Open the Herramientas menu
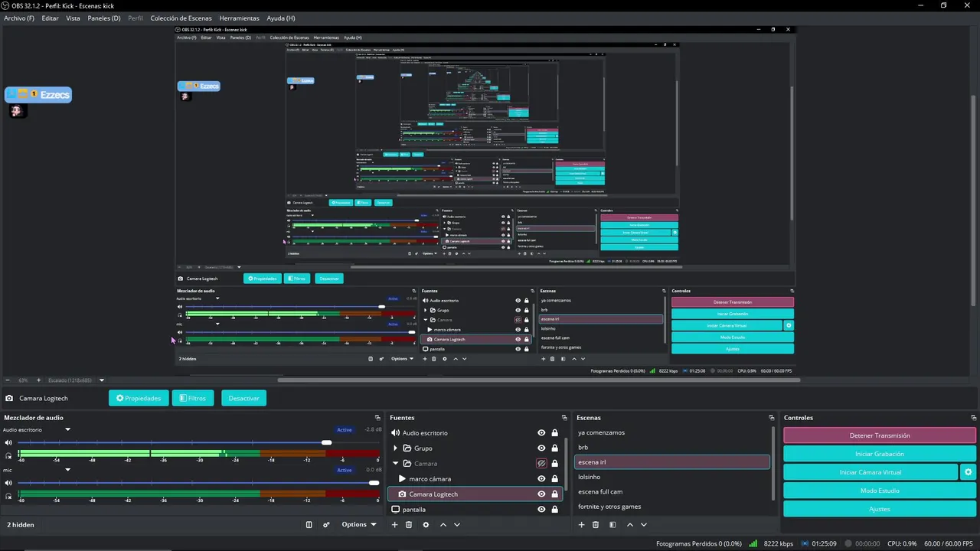 pos(239,18)
